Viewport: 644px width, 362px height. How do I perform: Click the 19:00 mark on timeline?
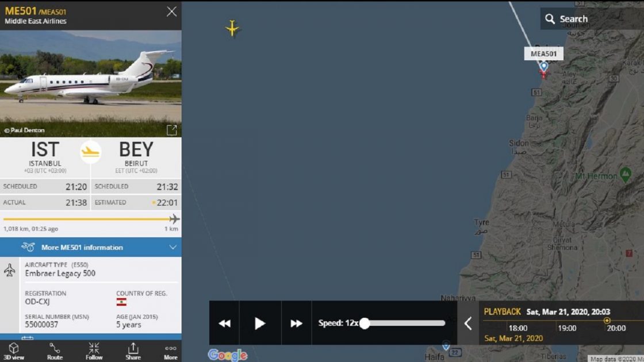tap(567, 328)
